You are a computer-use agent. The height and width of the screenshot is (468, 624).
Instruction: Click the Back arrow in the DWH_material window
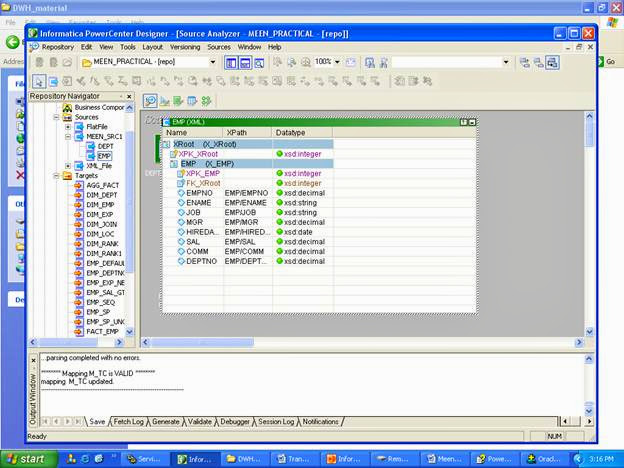(x=12, y=42)
